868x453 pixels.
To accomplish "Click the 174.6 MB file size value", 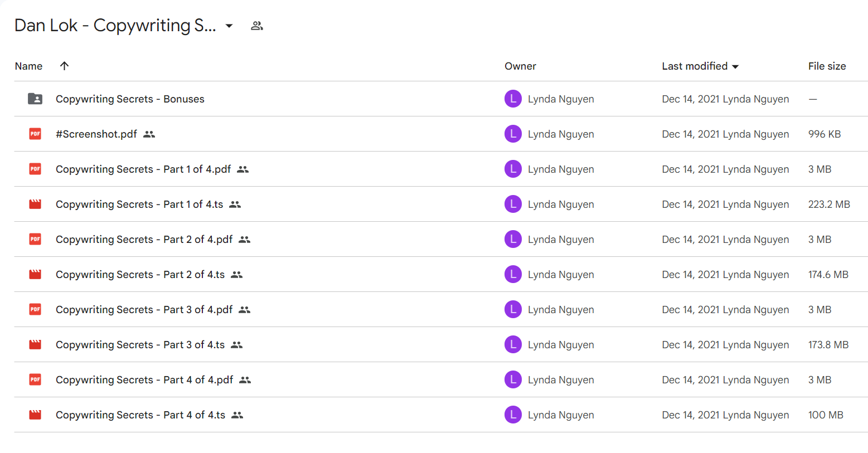I will click(828, 274).
